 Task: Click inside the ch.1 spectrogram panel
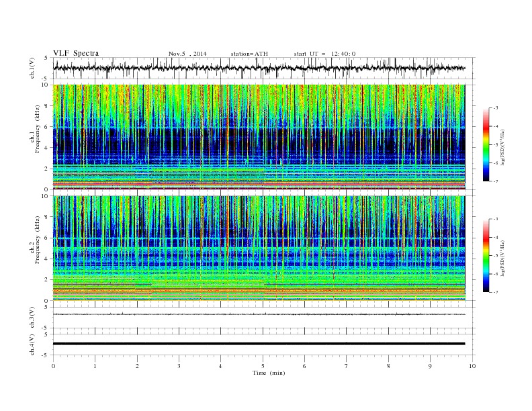[x=259, y=137]
